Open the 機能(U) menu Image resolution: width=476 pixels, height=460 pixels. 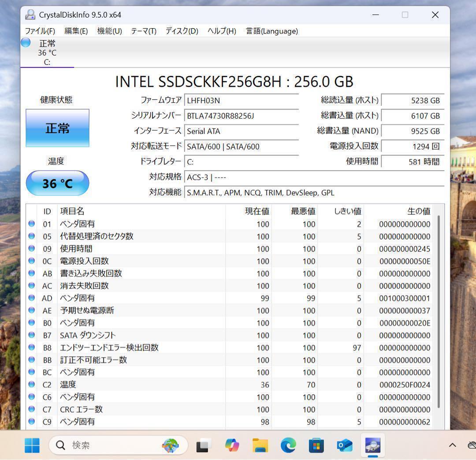(109, 31)
